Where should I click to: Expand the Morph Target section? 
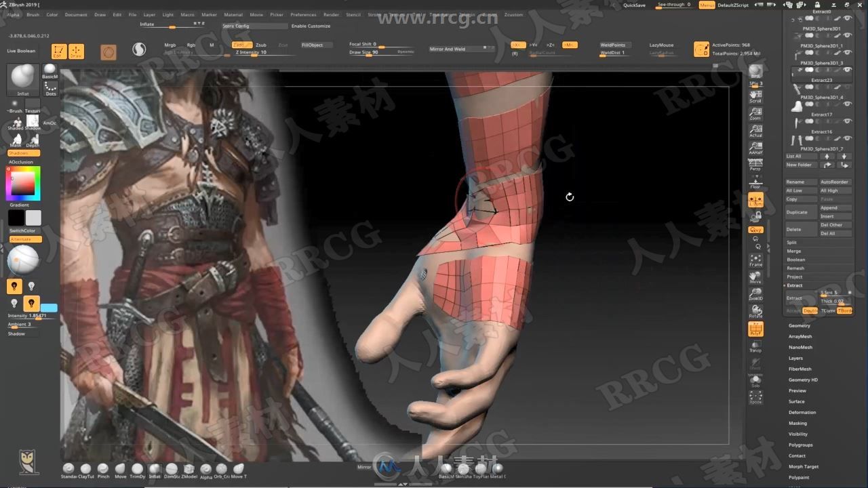click(804, 466)
